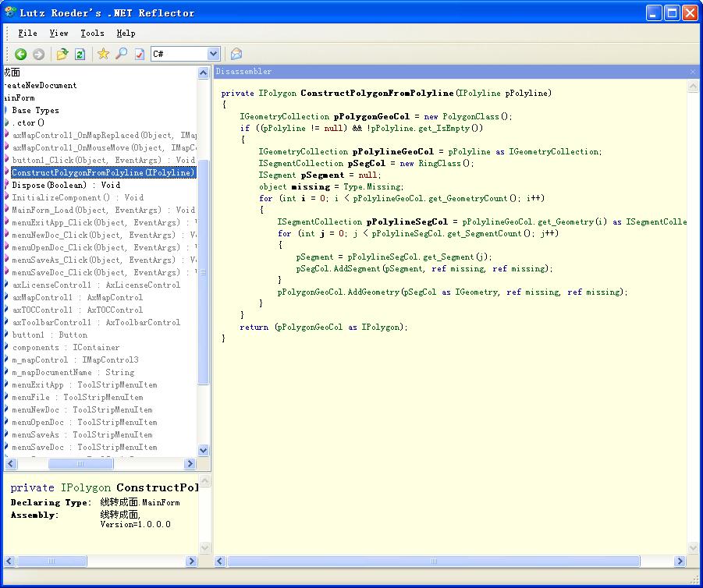Select menuOpenDoc_Click method in tree

[105, 247]
